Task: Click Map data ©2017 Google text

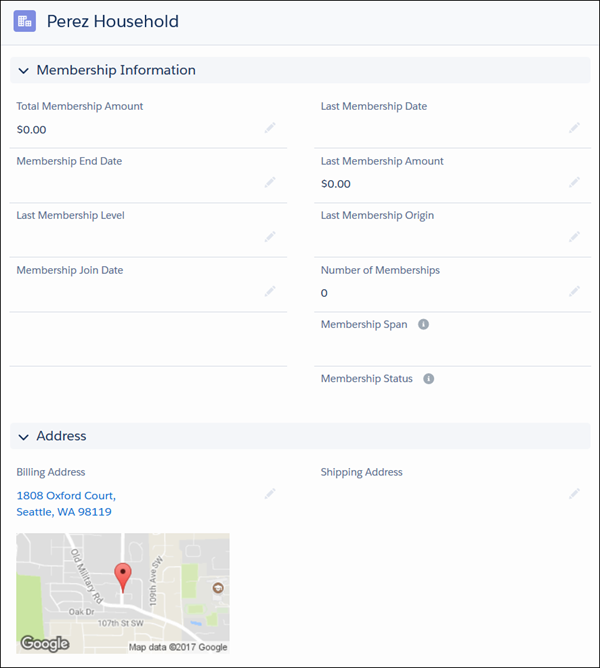Action: click(x=178, y=647)
